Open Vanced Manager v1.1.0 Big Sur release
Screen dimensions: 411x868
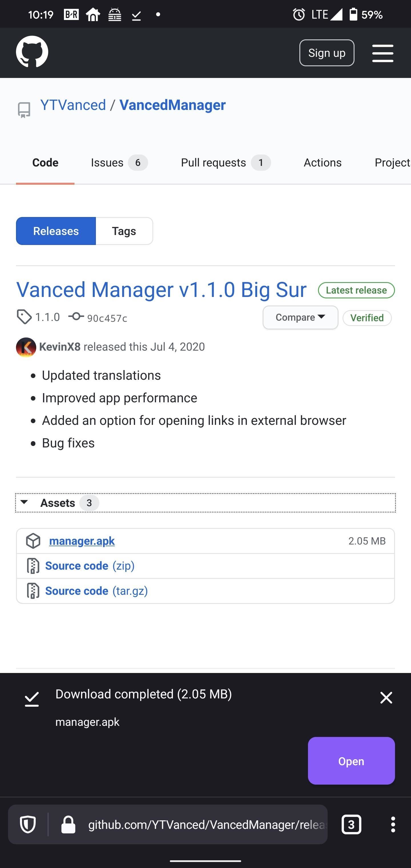[161, 290]
